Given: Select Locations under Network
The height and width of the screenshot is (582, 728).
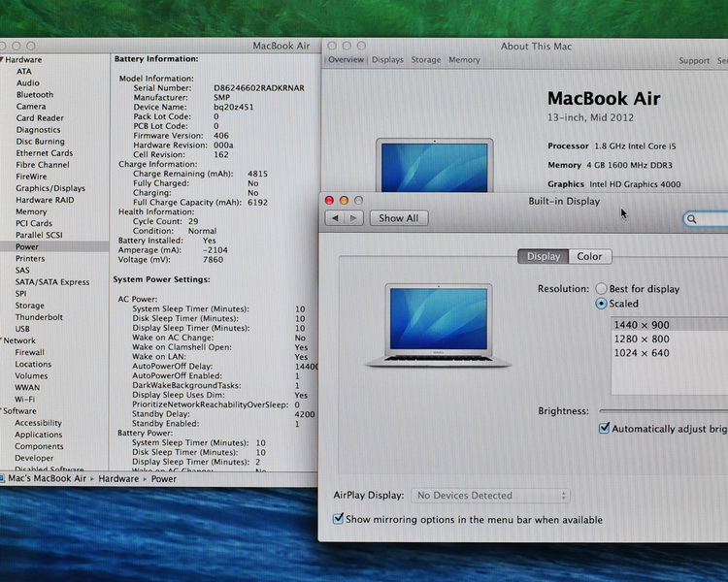Looking at the screenshot, I should [x=33, y=364].
